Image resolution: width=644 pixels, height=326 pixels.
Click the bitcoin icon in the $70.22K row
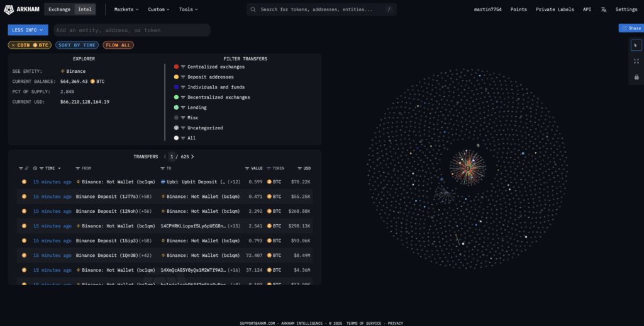[25, 182]
